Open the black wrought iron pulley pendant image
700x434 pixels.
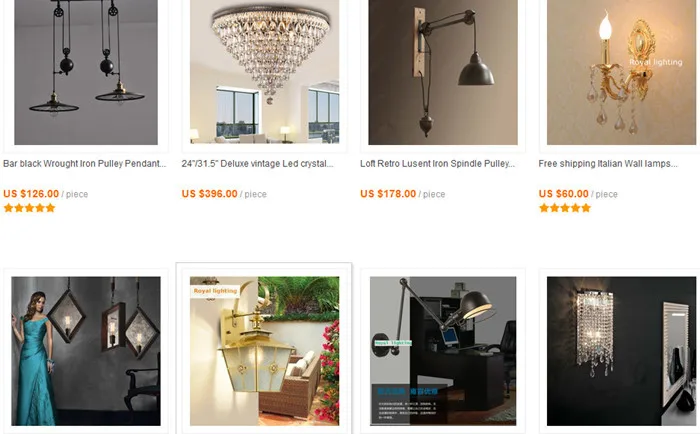click(86, 72)
